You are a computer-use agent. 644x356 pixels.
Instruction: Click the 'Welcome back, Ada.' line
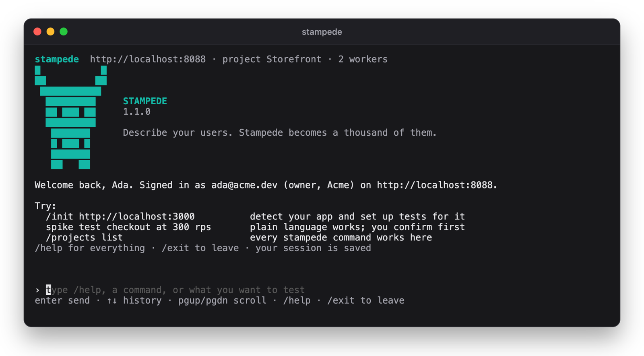[x=84, y=185]
